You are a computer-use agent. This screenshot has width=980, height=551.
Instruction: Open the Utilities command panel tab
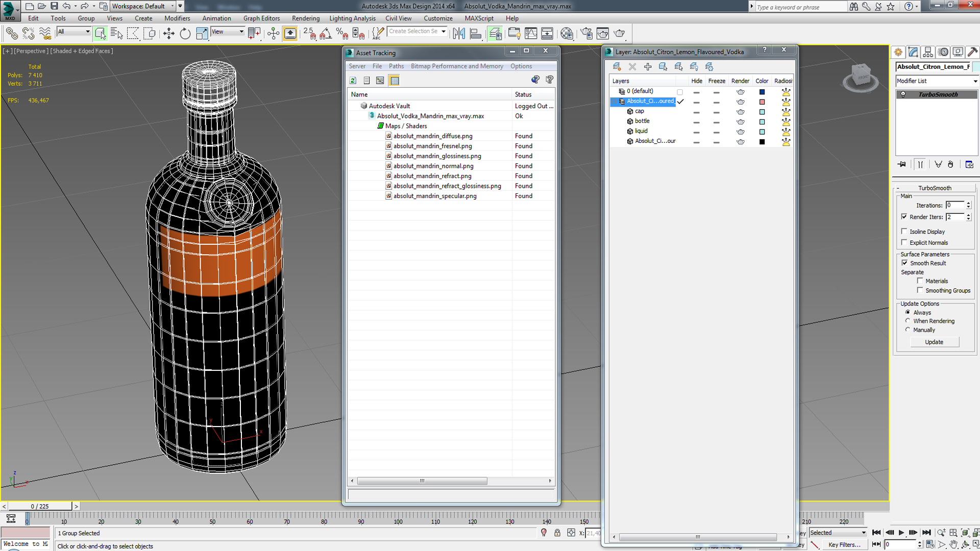pos(972,52)
